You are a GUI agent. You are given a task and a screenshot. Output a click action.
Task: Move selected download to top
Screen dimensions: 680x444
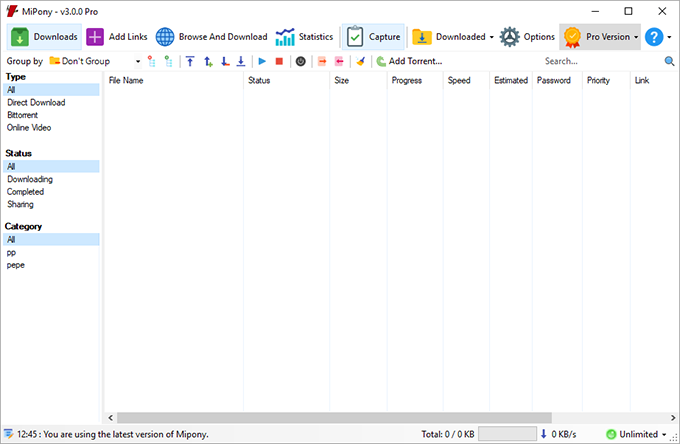coord(190,61)
